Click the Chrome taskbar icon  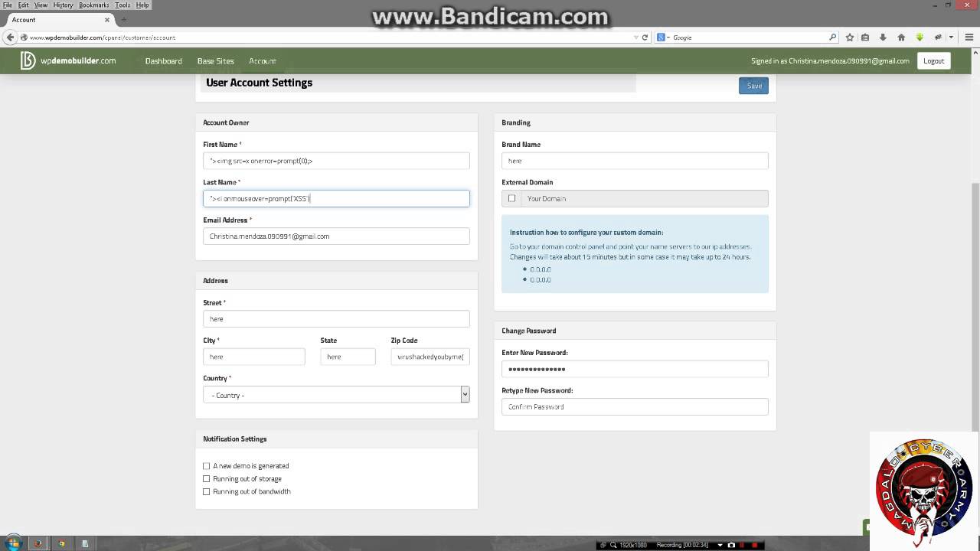(x=62, y=543)
